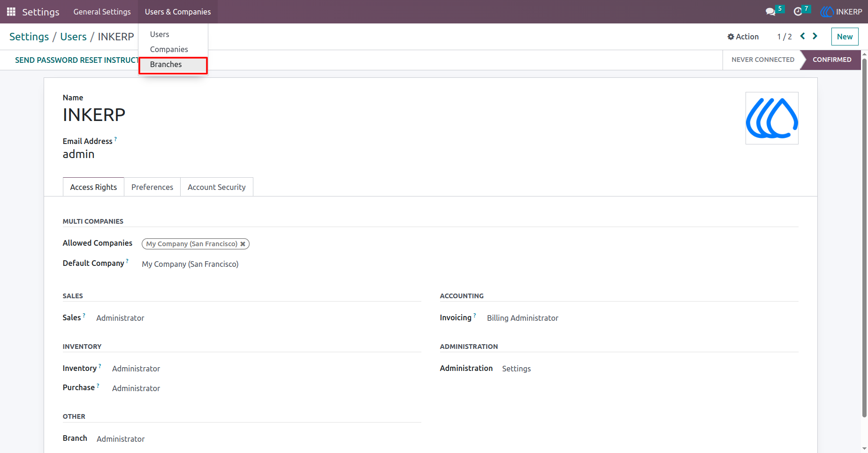Viewport: 868px width, 453px height.
Task: Switch to the Preferences tab
Action: [x=152, y=187]
